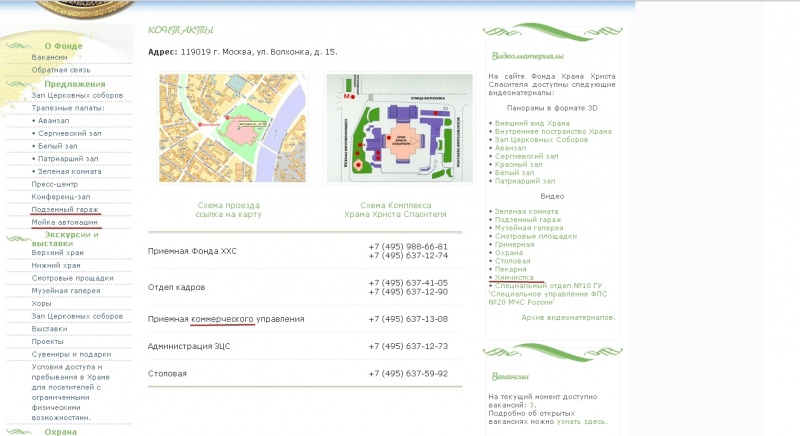The height and width of the screenshot is (436, 800).
Task: Open Аванзал panorama link in Видеоматериалы
Action: coord(510,148)
